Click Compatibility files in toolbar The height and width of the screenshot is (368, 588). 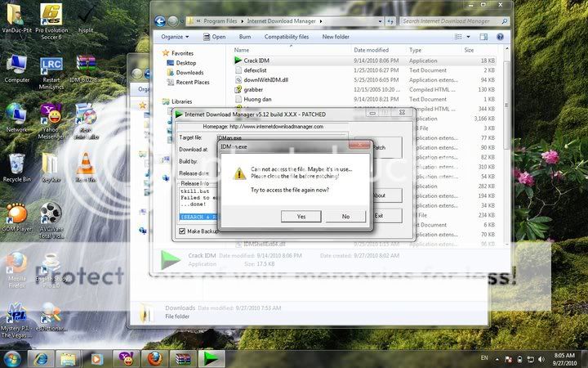(x=287, y=37)
